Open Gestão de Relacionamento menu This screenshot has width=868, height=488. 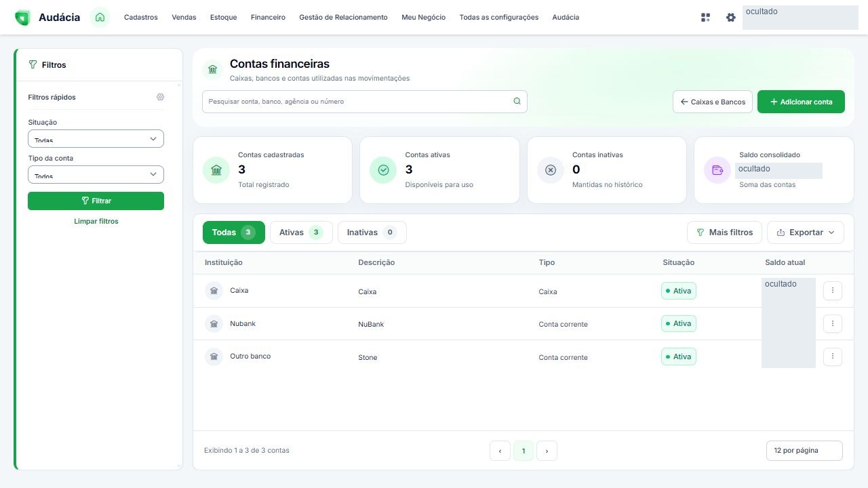[343, 18]
